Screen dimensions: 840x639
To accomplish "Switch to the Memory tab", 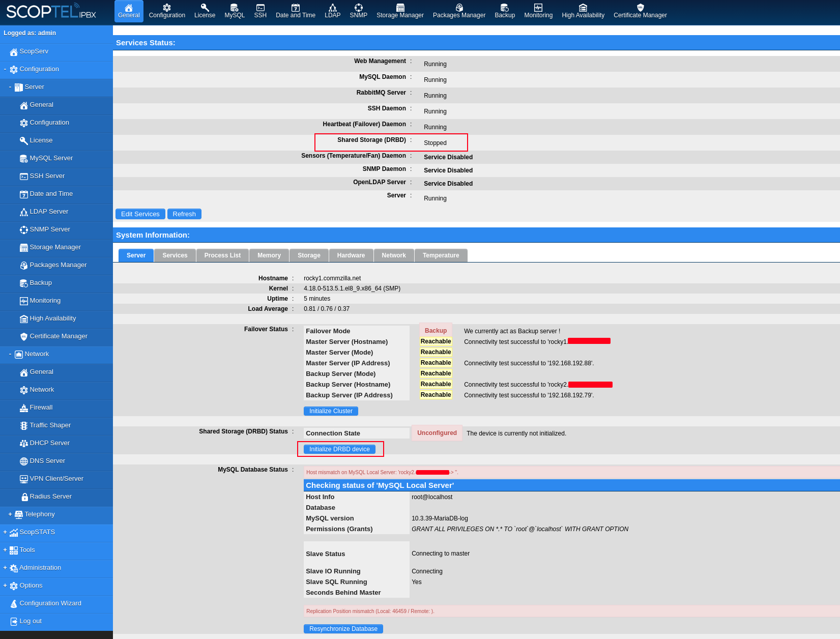I will tap(269, 255).
